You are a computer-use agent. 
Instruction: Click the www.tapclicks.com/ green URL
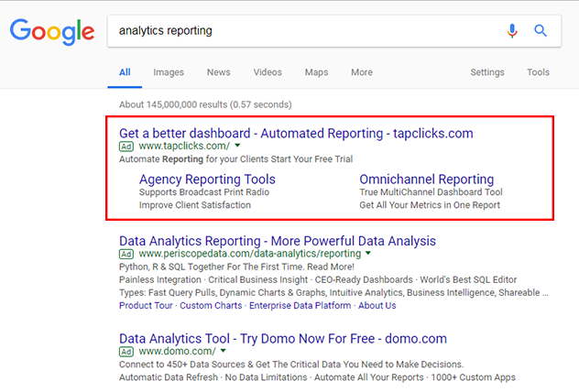point(184,147)
